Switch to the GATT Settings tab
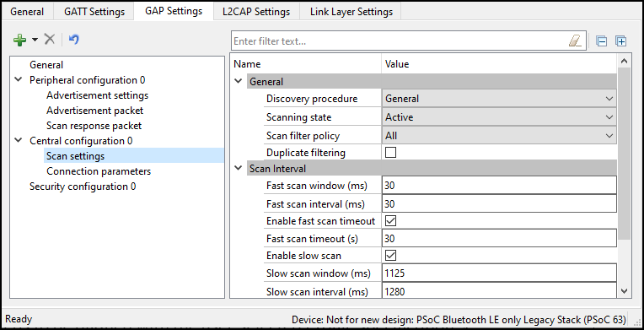Viewport: 644px width, 330px height. (x=94, y=12)
